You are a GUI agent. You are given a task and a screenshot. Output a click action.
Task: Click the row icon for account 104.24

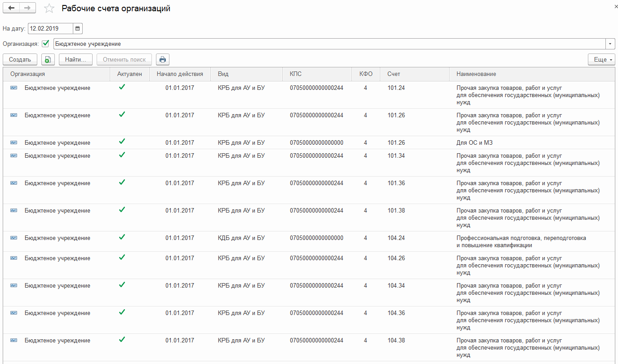[14, 238]
